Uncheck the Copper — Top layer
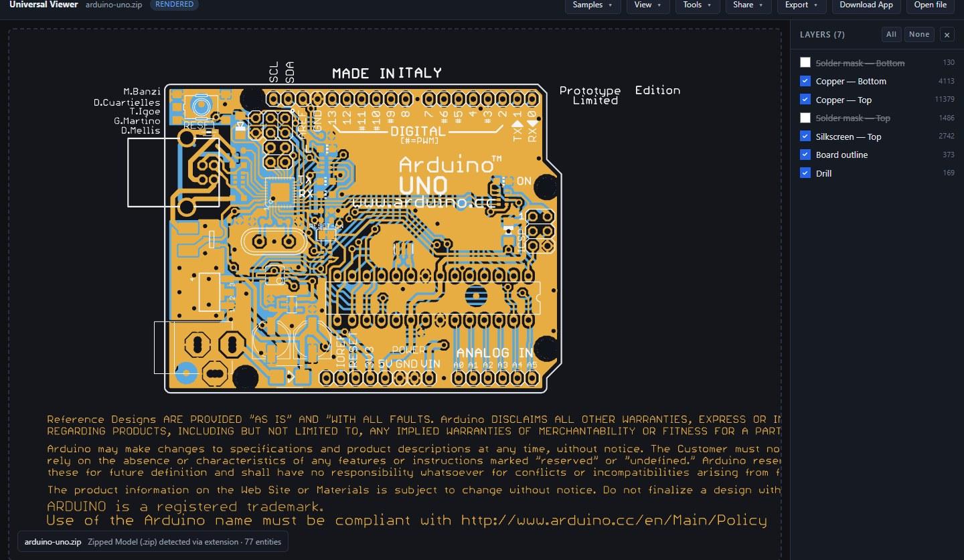 click(805, 99)
